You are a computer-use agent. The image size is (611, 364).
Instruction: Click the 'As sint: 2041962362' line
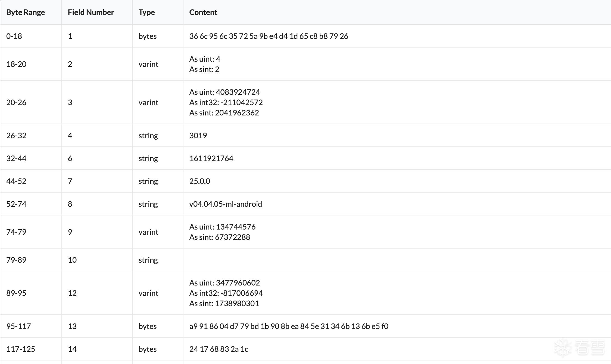click(224, 113)
